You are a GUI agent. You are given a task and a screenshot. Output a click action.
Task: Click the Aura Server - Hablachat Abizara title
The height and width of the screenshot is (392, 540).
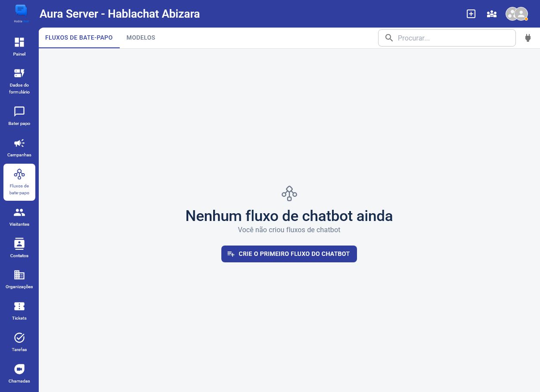point(120,14)
